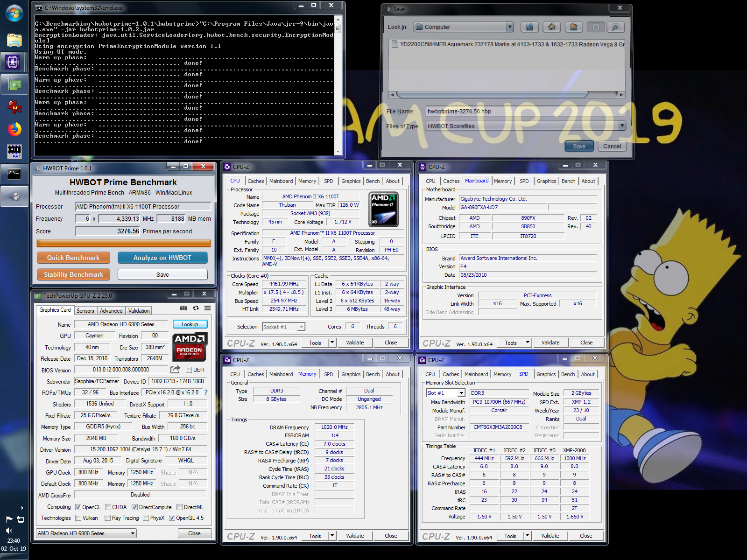Open volume control in system tray
The image size is (747, 560).
(x=9, y=531)
